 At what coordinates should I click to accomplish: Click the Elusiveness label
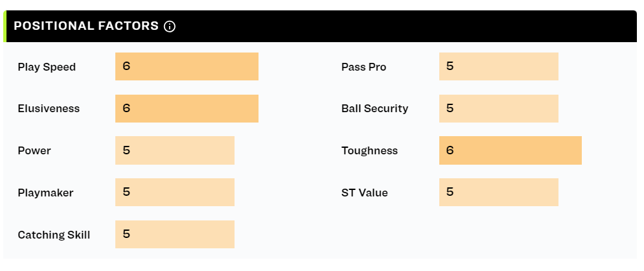[x=49, y=108]
